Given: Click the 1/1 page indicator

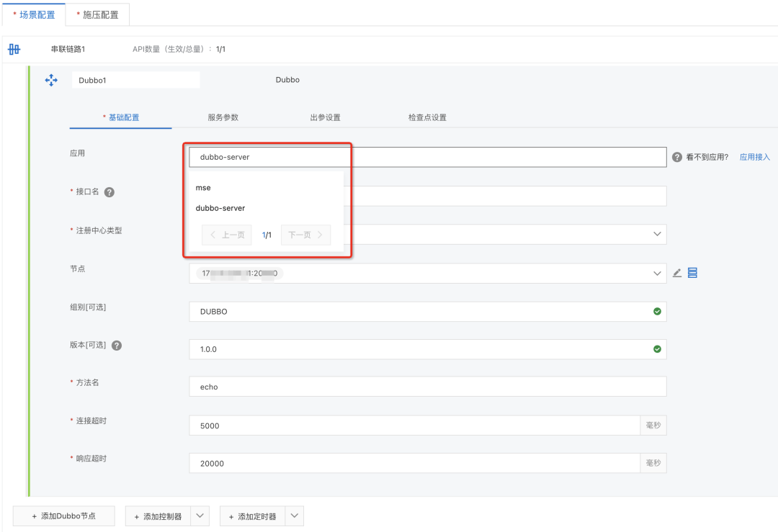Looking at the screenshot, I should pyautogui.click(x=267, y=235).
